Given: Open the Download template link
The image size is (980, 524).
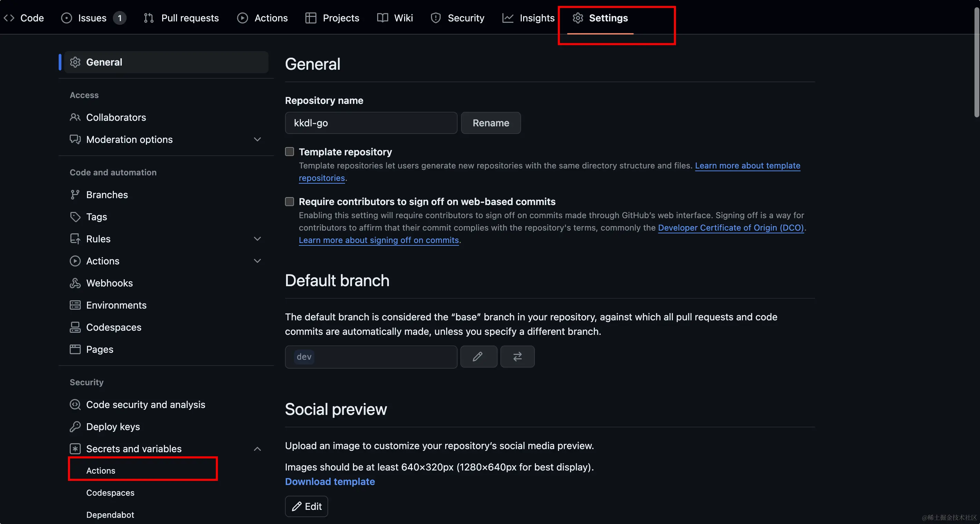Looking at the screenshot, I should 330,482.
